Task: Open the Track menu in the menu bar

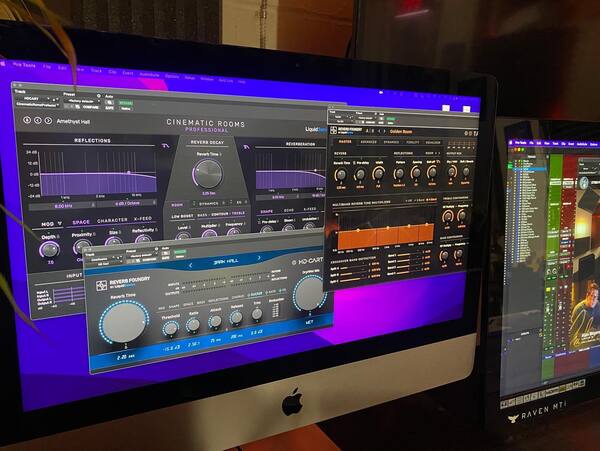Action: pos(96,70)
